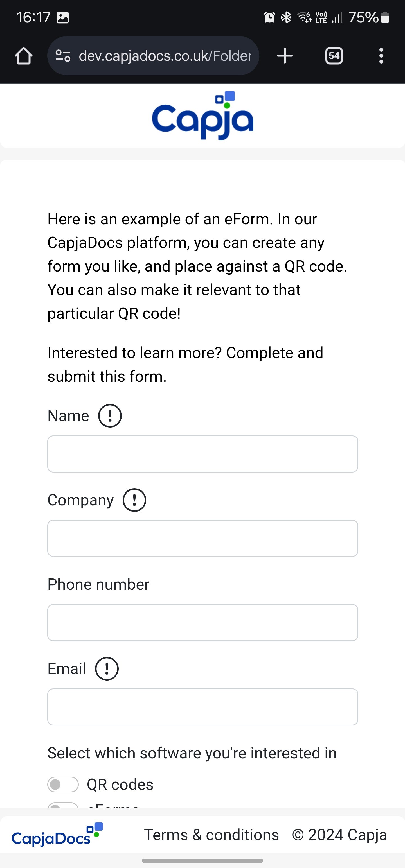Tap the browser home icon

(24, 56)
